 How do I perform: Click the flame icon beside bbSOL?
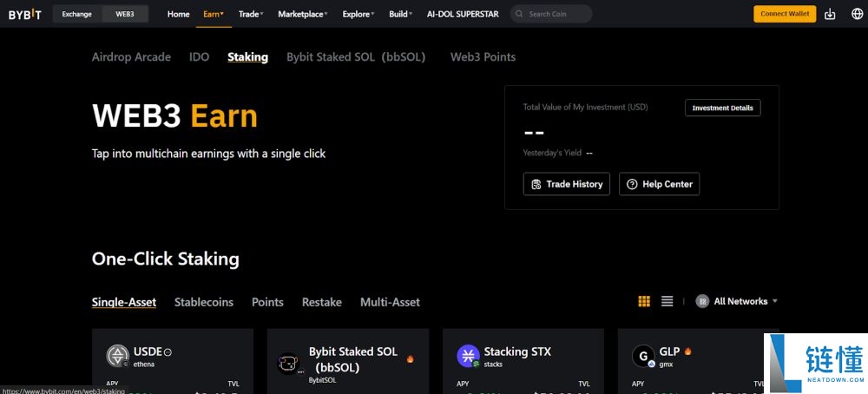(x=411, y=358)
